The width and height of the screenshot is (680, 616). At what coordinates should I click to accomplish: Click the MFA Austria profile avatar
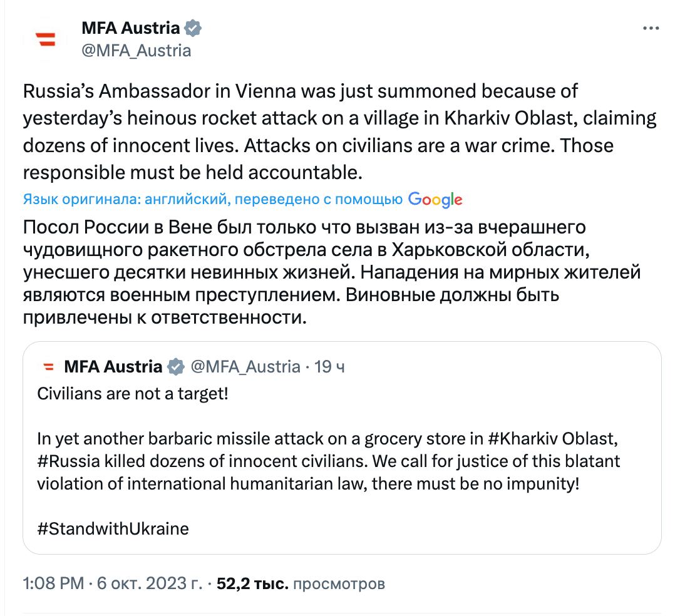pos(45,39)
